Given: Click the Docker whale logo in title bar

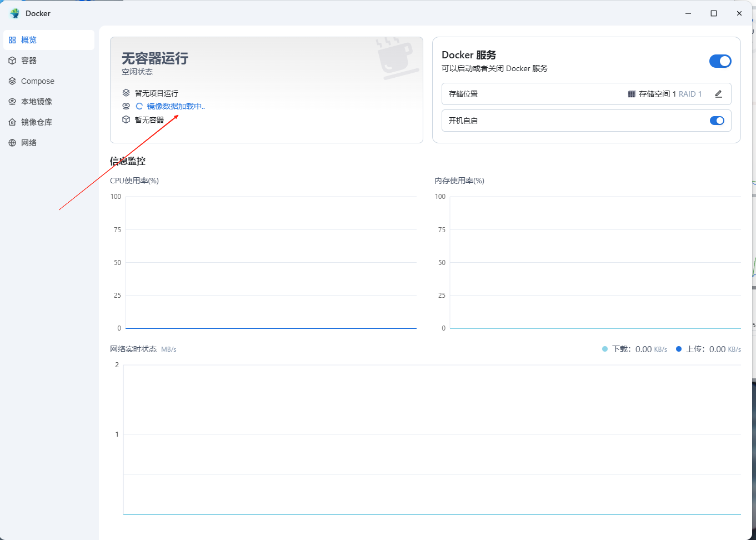Looking at the screenshot, I should click(x=15, y=13).
